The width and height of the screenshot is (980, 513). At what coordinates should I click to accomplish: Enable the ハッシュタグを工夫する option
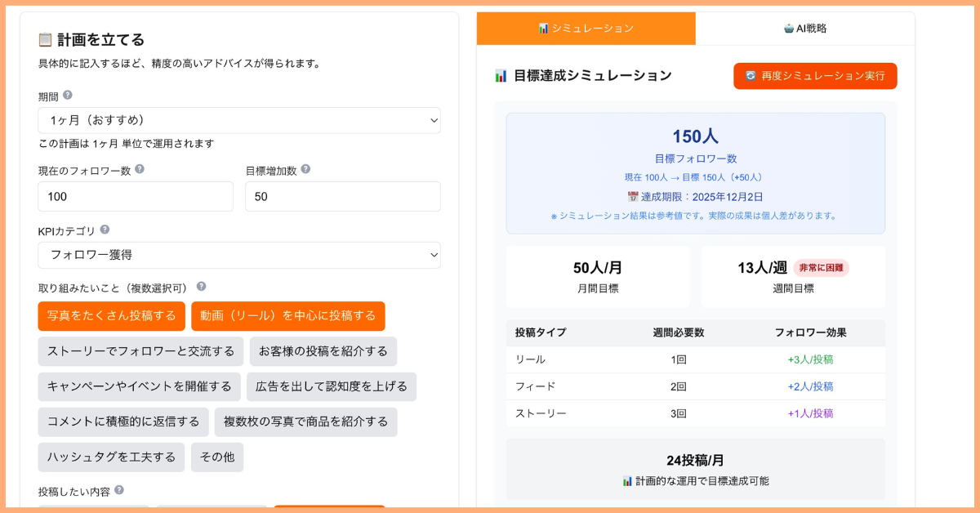coord(110,457)
